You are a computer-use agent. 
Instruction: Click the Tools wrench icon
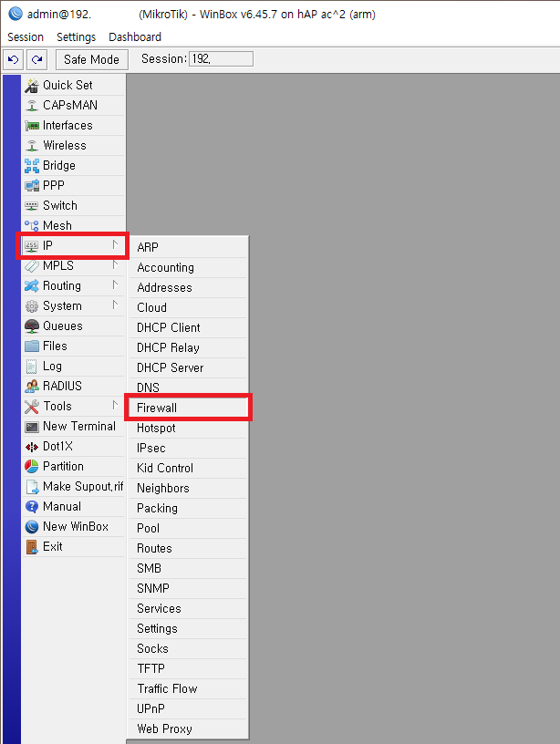point(32,406)
